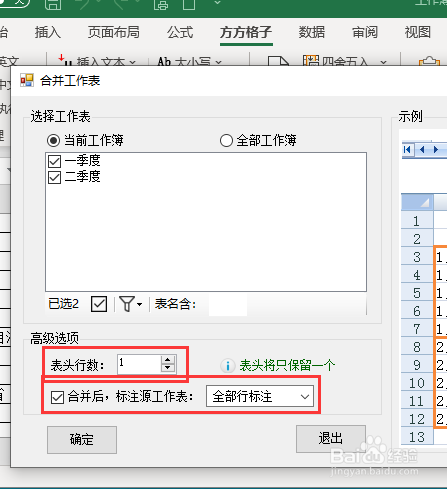This screenshot has height=489, width=447.
Task: Click the select-all corner of example grid
Action: click(x=417, y=202)
